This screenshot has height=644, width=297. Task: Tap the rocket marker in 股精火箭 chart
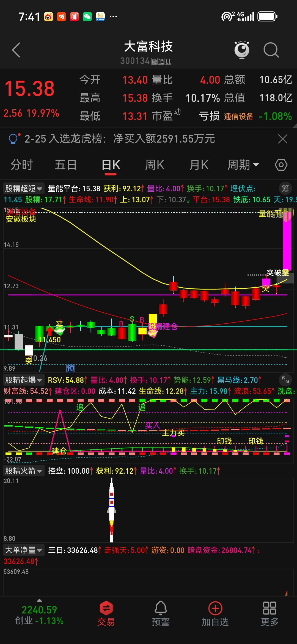(111, 510)
